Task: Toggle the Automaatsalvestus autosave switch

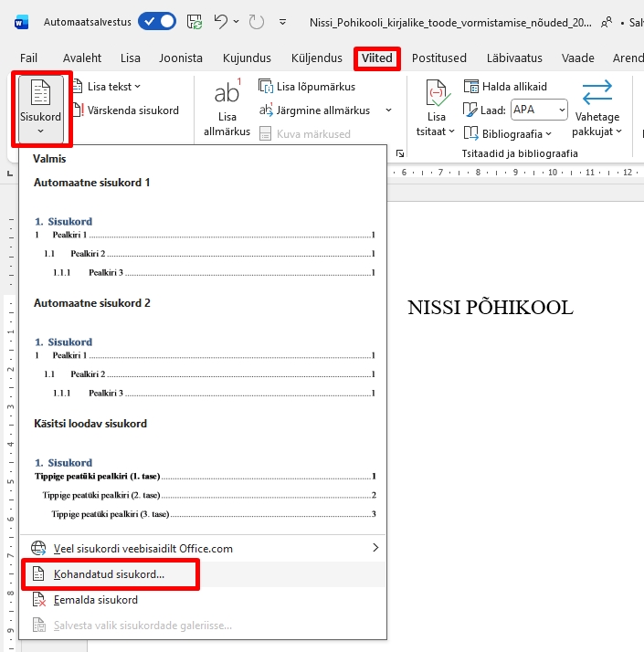Action: (x=156, y=21)
